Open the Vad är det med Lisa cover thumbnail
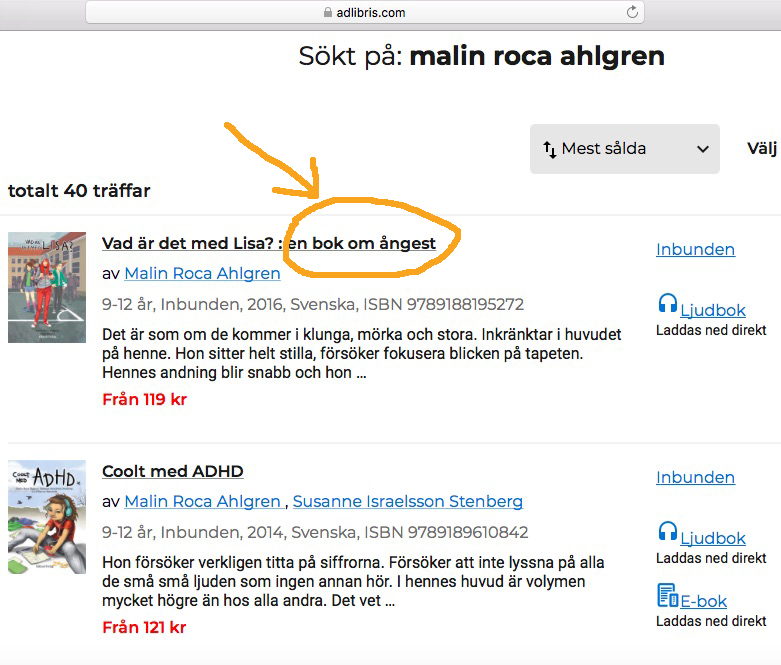Screen dimensions: 781x665 tap(47, 287)
